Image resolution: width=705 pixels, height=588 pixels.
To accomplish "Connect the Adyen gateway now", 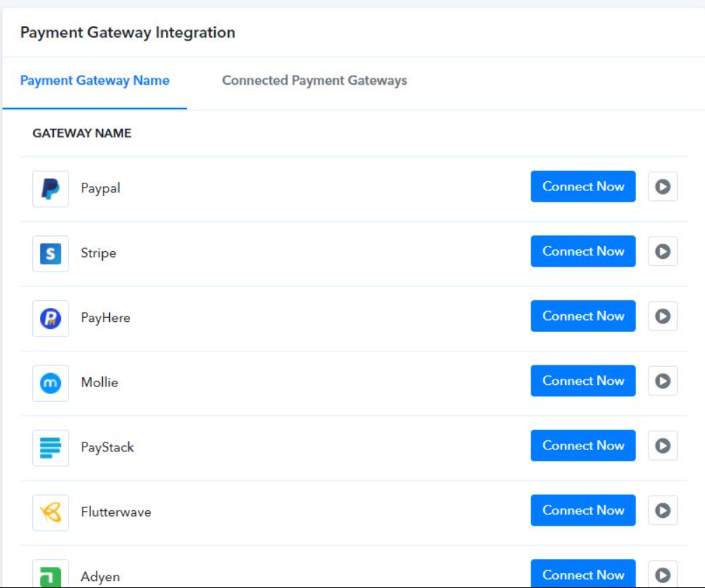I will click(582, 573).
